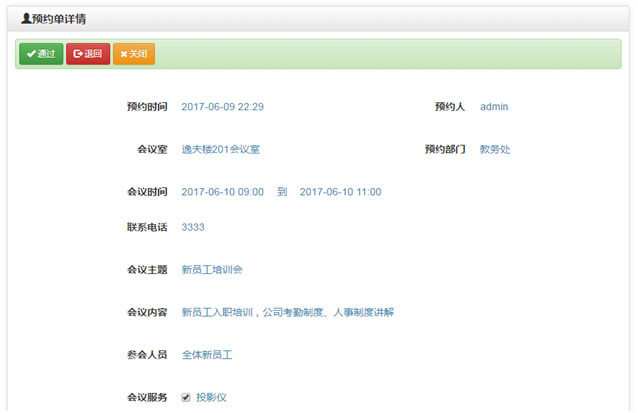Toggle the 投影仪 checkbox
The height and width of the screenshot is (413, 638).
pos(186,397)
